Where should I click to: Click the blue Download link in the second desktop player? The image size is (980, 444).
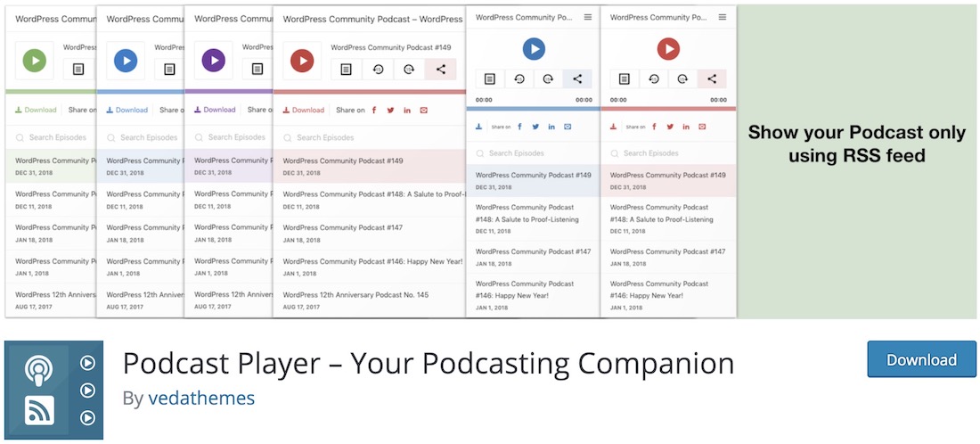(127, 110)
